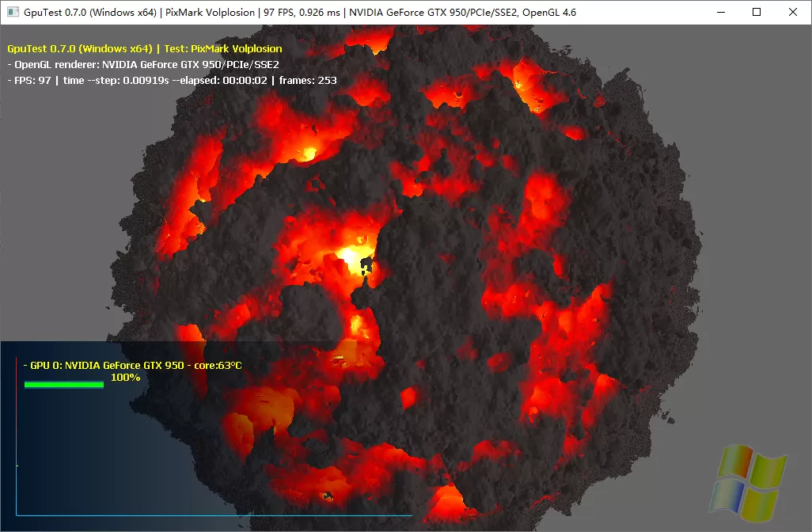This screenshot has width=812, height=532.
Task: Maximize the GpuTest window
Action: pos(757,12)
